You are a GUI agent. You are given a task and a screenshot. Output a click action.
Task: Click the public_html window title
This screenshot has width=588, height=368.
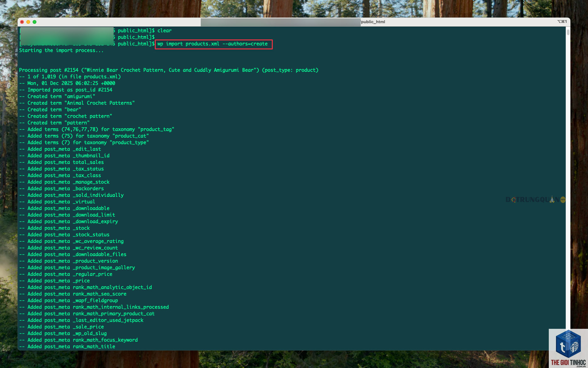coord(373,22)
